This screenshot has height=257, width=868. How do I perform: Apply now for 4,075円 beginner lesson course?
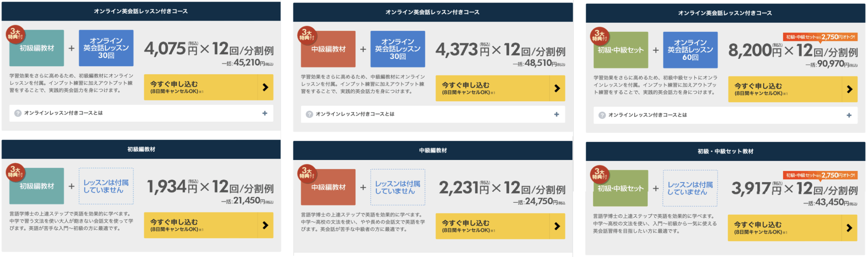201,87
